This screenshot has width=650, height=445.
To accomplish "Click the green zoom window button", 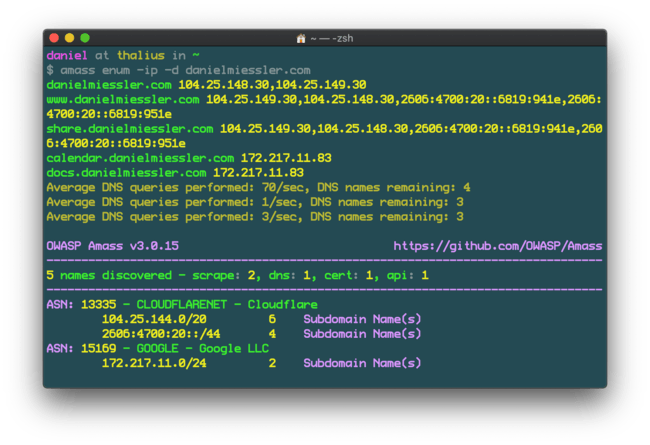I will (85, 38).
